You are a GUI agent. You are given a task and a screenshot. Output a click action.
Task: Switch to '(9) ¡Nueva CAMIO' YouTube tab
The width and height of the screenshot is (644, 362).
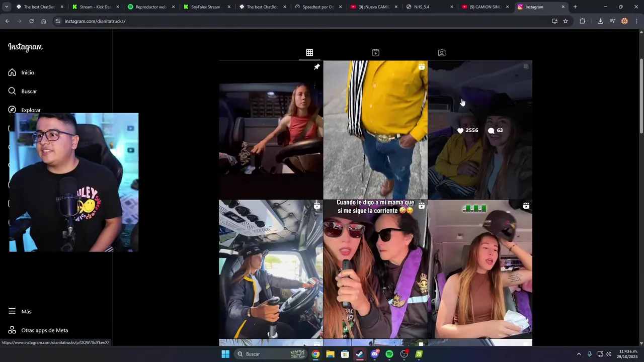(374, 7)
